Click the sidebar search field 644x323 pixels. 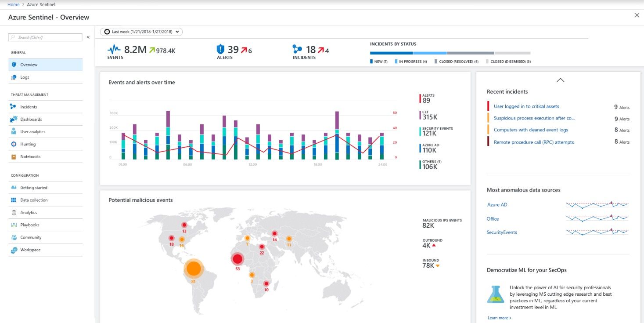44,37
